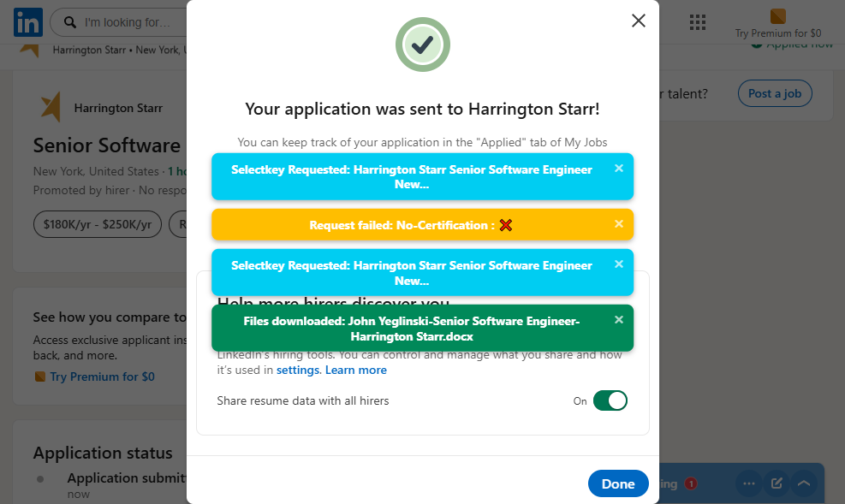
Task: Click the $180K/yr - $250K/yr salary pill
Action: [97, 224]
